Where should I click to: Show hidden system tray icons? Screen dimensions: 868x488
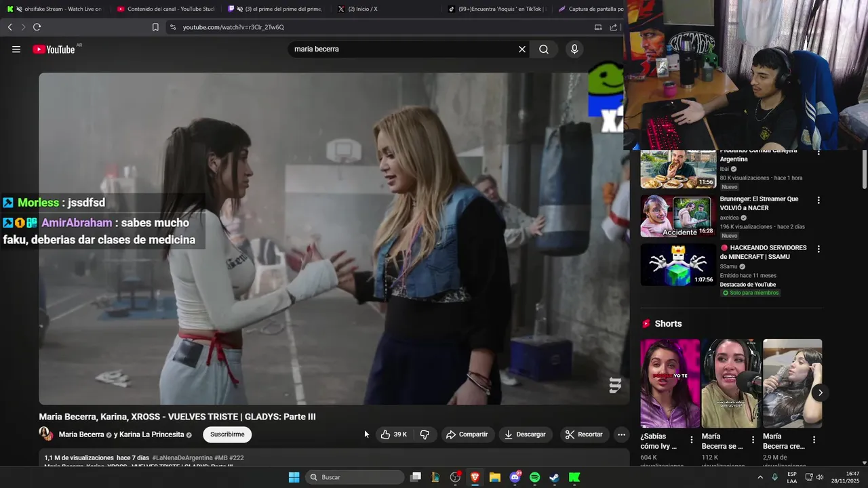pos(760,477)
